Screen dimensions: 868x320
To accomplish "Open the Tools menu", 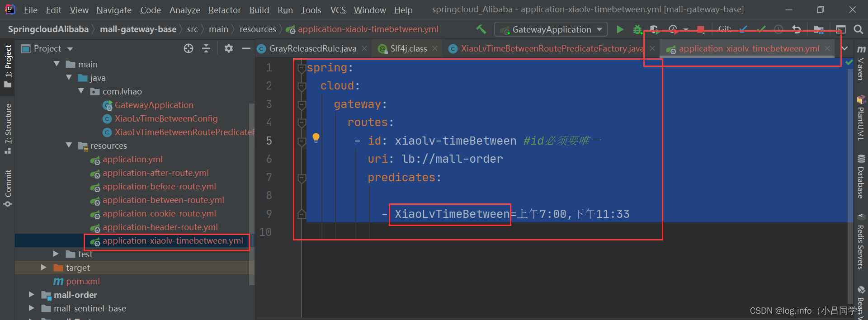I will 311,10.
